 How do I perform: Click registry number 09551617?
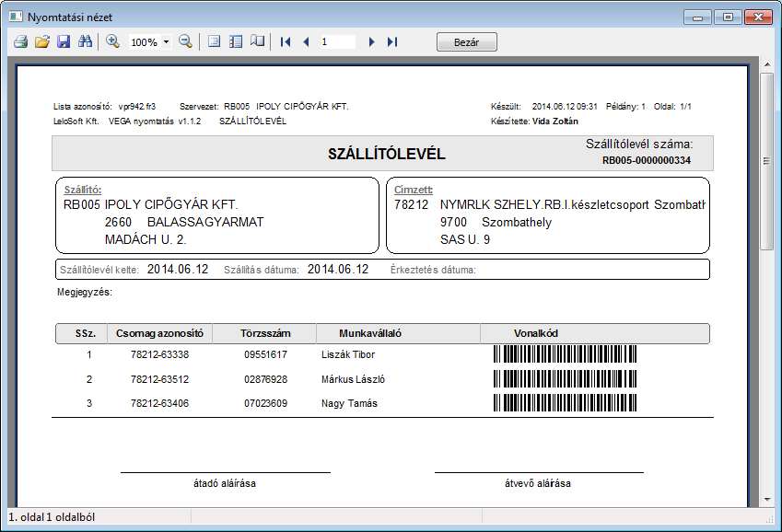266,354
